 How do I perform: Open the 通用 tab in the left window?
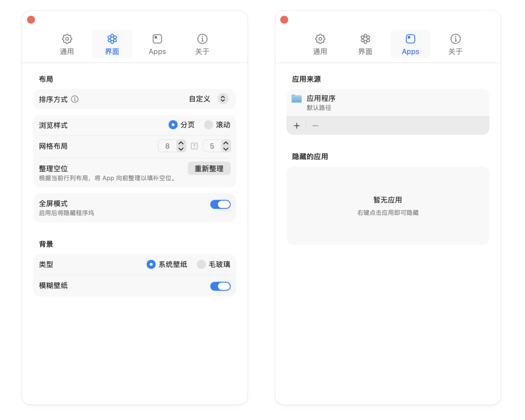coord(67,44)
